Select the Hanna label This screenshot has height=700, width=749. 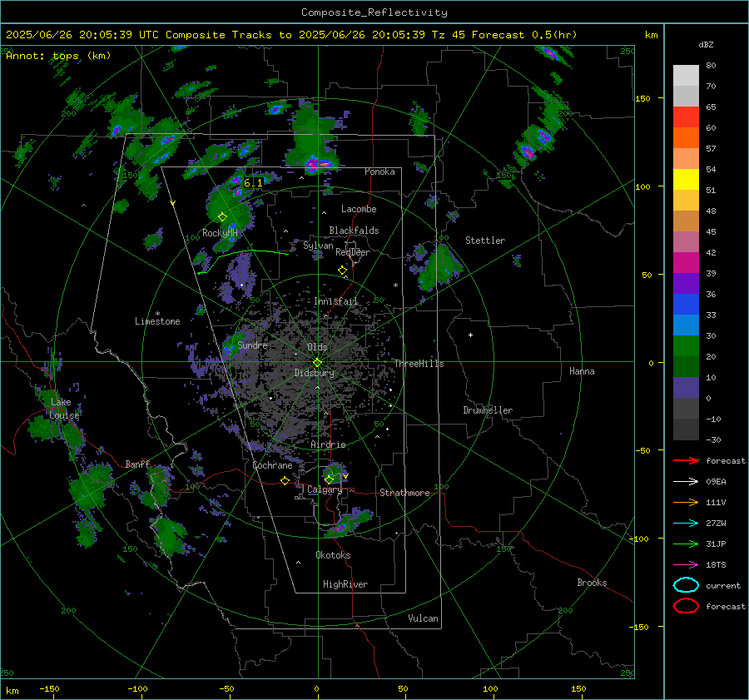pyautogui.click(x=582, y=371)
